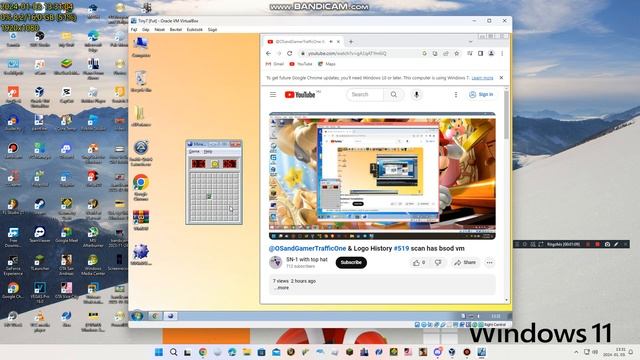This screenshot has width=640, height=360.
Task: Open the Gmail bookmark
Action: [x=274, y=64]
